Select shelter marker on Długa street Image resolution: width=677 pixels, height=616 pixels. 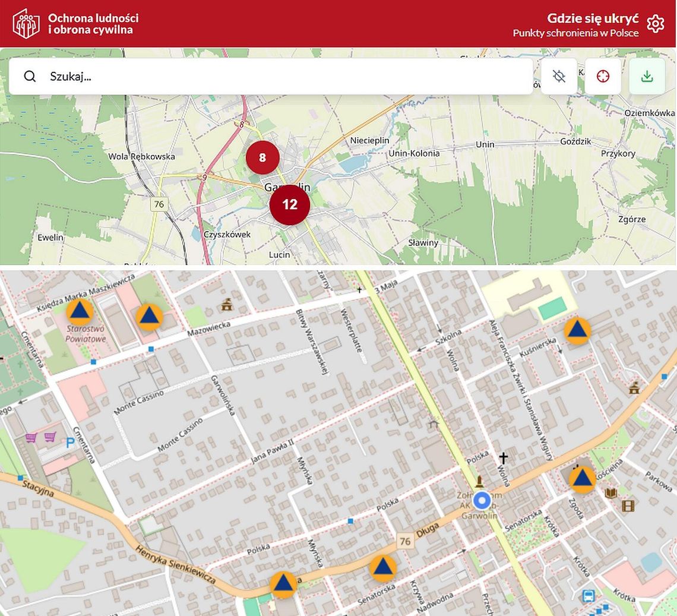383,568
